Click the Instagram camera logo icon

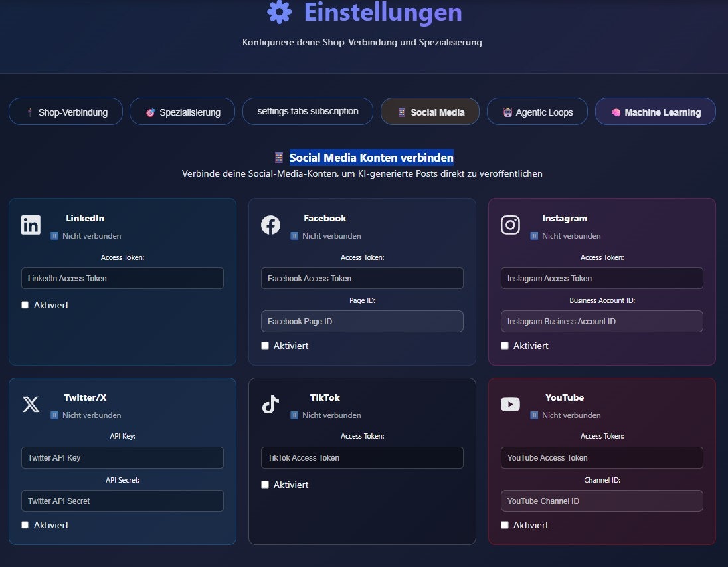click(x=510, y=225)
